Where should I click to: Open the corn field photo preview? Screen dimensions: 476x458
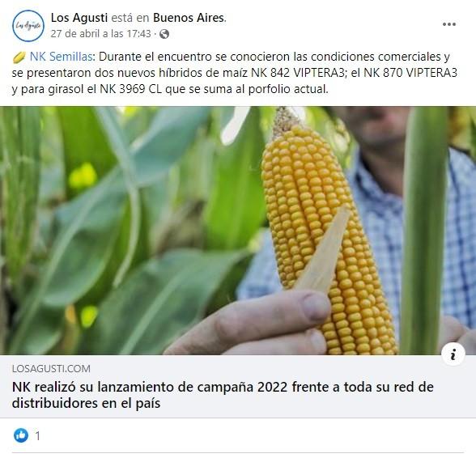(x=238, y=231)
